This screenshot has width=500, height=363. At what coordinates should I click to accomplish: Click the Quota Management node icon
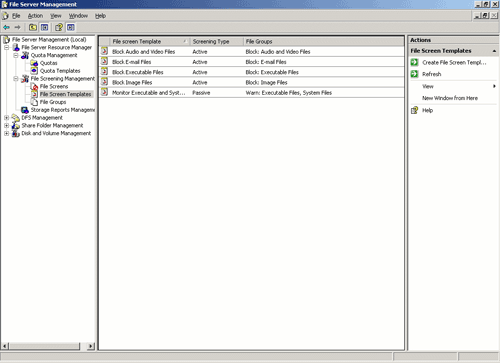tap(25, 55)
